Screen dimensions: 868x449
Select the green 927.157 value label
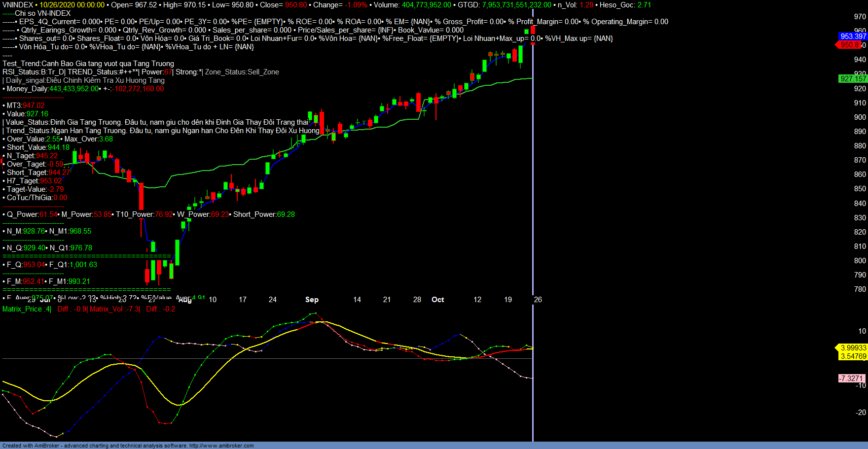pyautogui.click(x=853, y=79)
